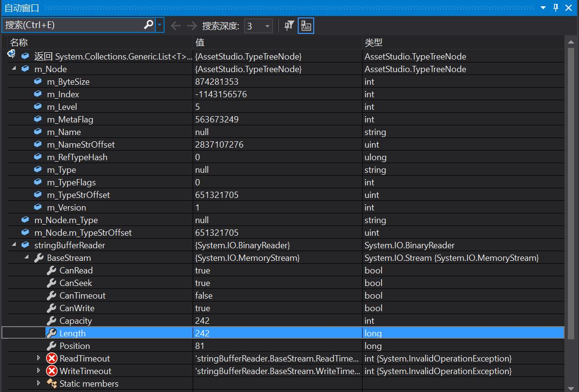Viewport: 579px width, 392px height.
Task: Click the back navigation arrow
Action: 175,26
